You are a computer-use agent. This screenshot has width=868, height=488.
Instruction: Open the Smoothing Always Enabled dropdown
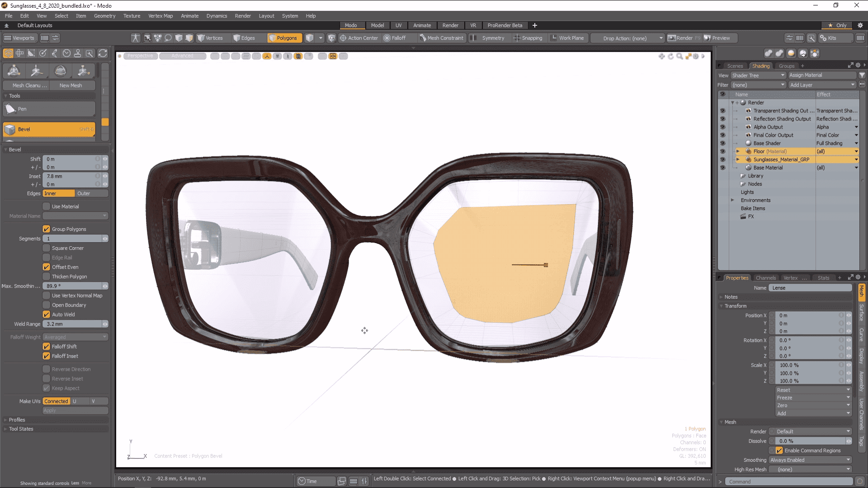pos(810,460)
